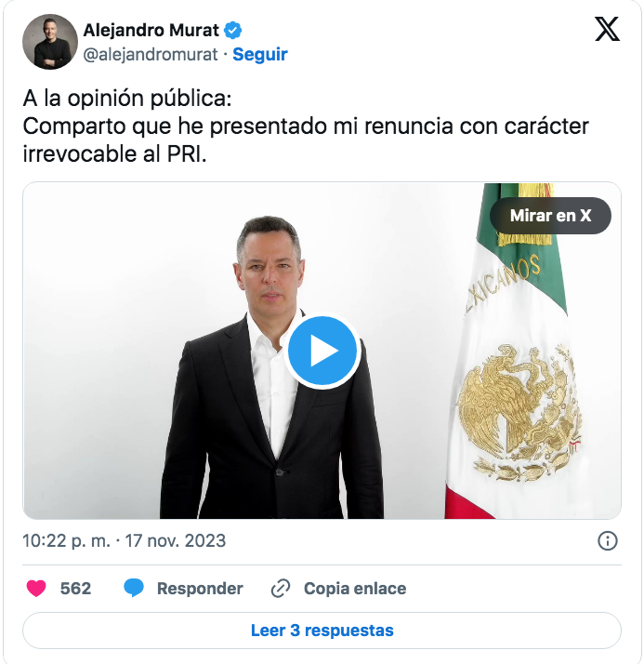Click the blue reply bubble icon

tap(134, 589)
